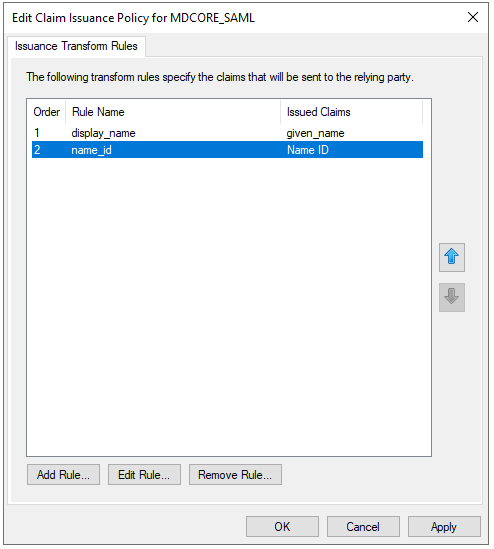Click the Order column header
The image size is (494, 549).
click(47, 112)
